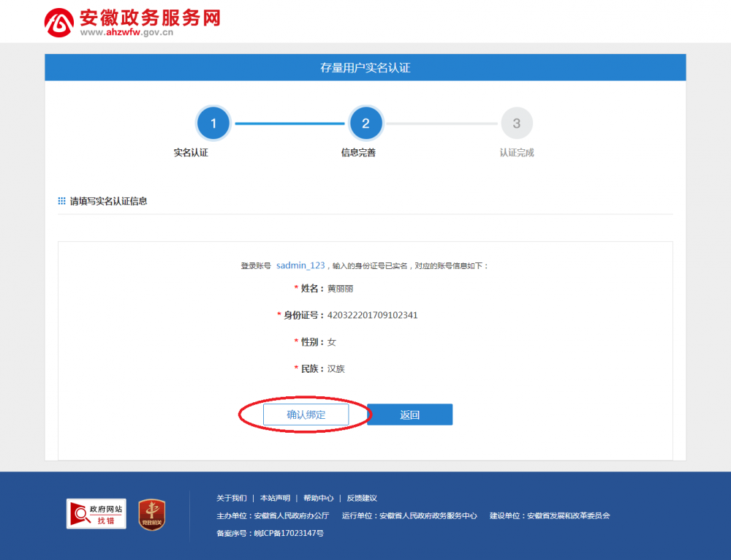Image resolution: width=731 pixels, height=560 pixels.
Task: Open the 政府网站找错 badge in the footer
Action: tap(96, 514)
